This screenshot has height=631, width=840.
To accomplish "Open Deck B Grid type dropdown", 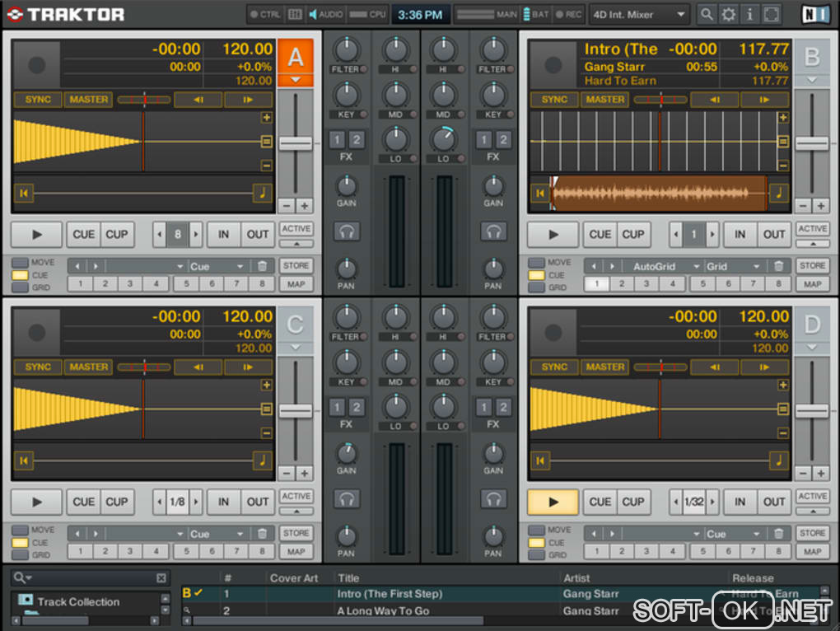I will click(x=734, y=266).
